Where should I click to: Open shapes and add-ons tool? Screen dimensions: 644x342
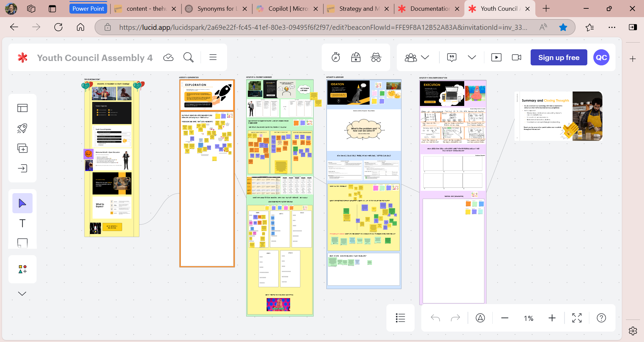pos(22,269)
